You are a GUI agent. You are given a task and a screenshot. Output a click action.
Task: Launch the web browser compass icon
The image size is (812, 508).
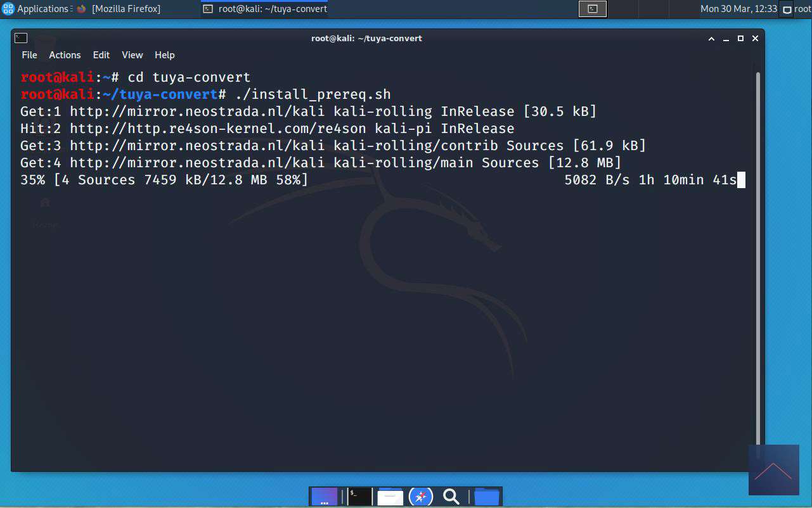(x=421, y=497)
